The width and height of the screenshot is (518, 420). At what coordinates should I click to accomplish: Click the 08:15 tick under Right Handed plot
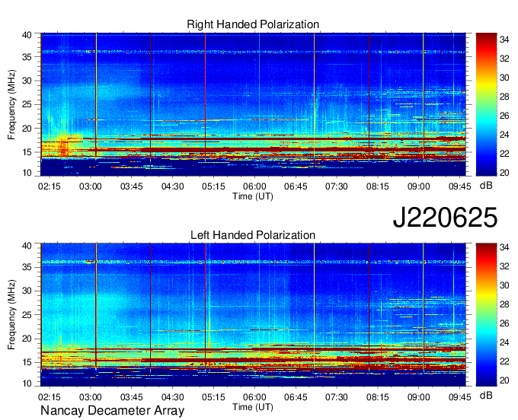pos(378,186)
